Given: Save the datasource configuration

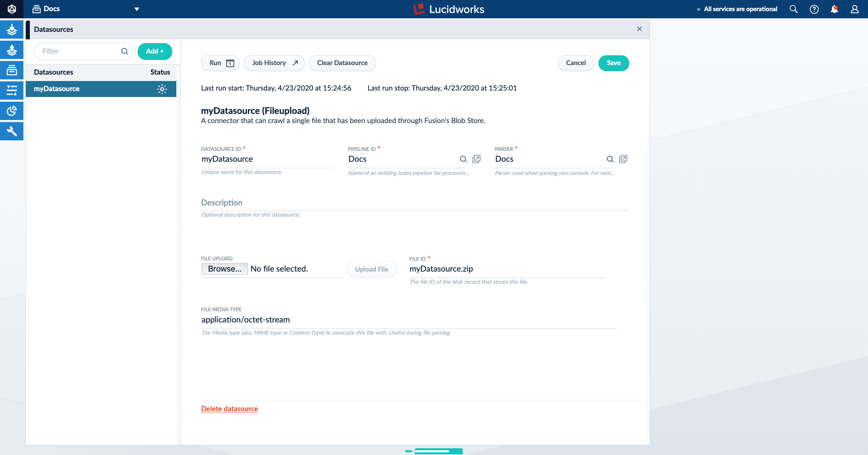Looking at the screenshot, I should coord(614,63).
